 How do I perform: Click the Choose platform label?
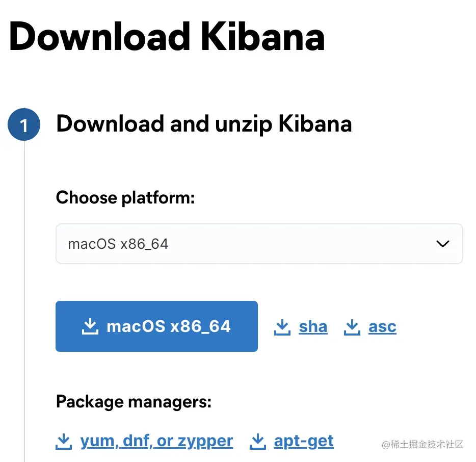pyautogui.click(x=125, y=197)
